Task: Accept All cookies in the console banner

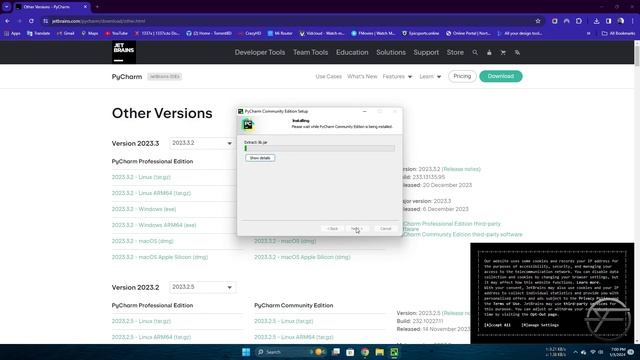Action: click(x=497, y=325)
